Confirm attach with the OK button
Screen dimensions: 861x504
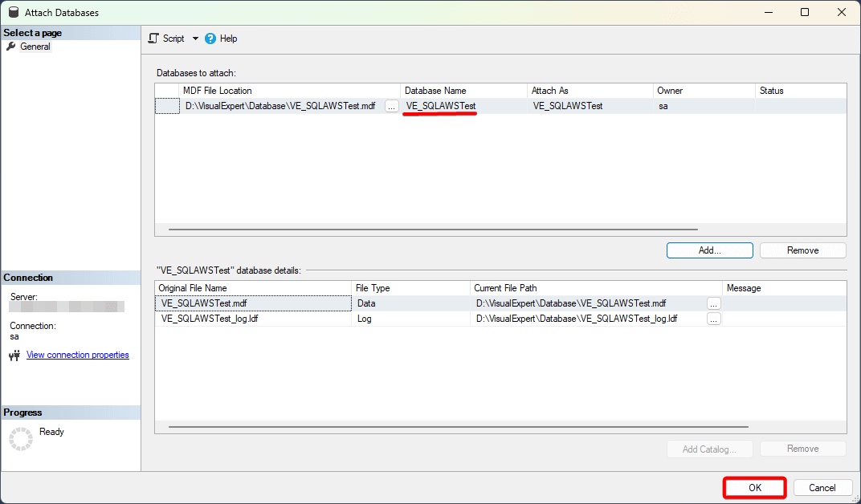755,487
